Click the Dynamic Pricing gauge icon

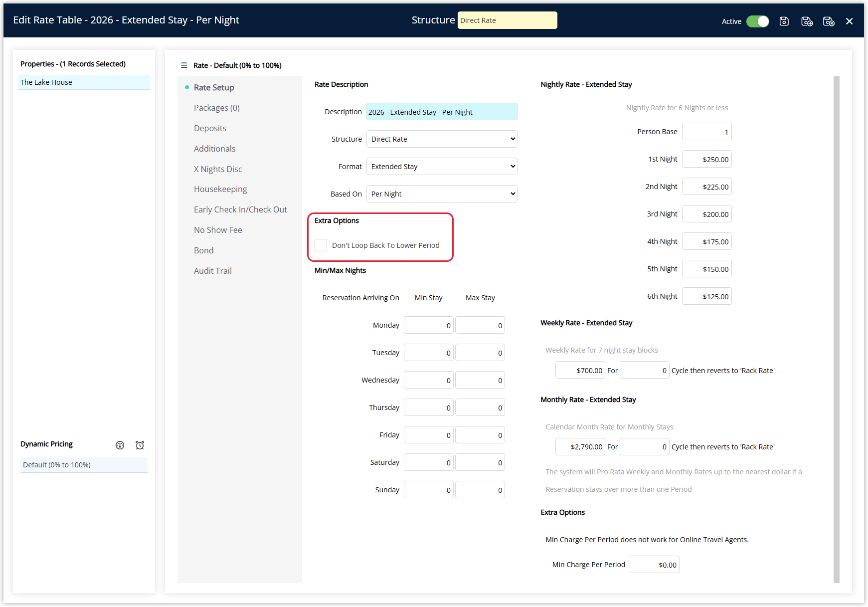point(120,445)
